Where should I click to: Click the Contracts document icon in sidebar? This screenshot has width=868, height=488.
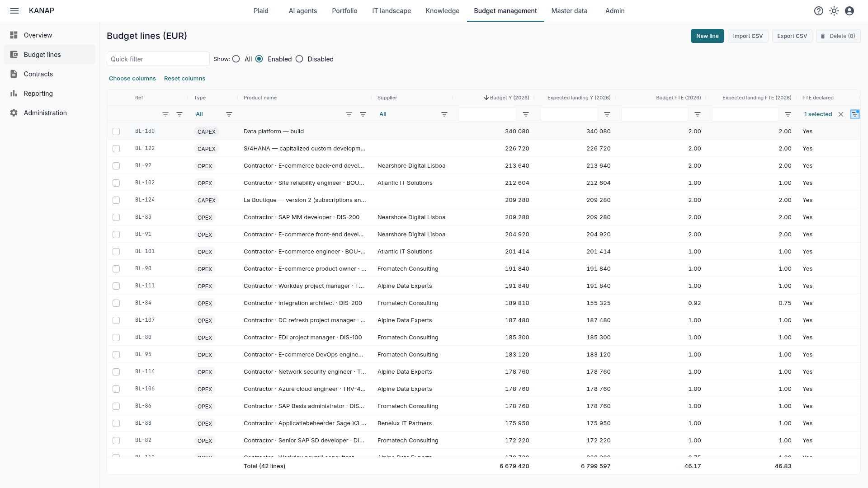[x=14, y=74]
